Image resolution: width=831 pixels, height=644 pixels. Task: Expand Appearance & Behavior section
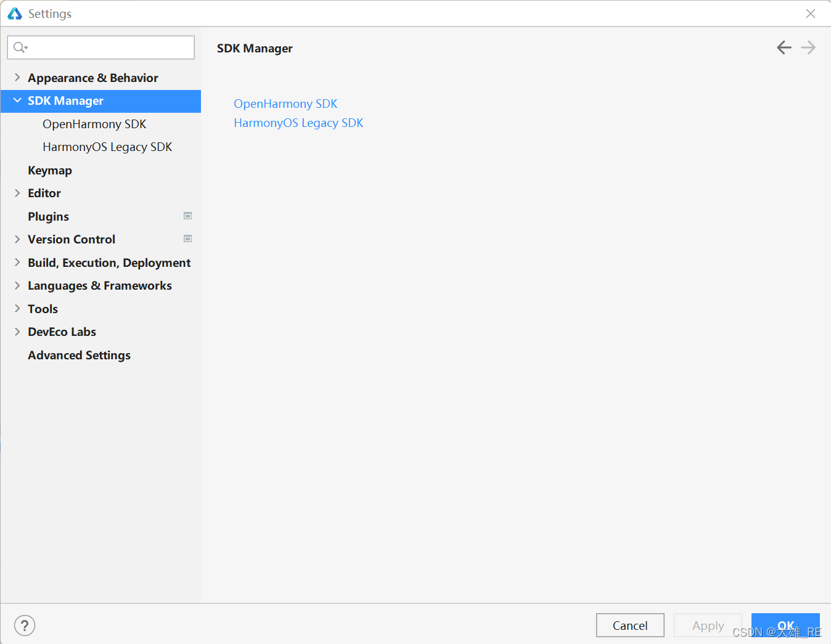(x=17, y=78)
